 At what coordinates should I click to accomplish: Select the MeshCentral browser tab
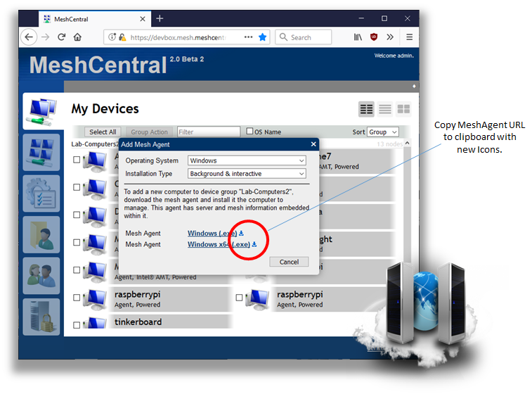point(94,19)
